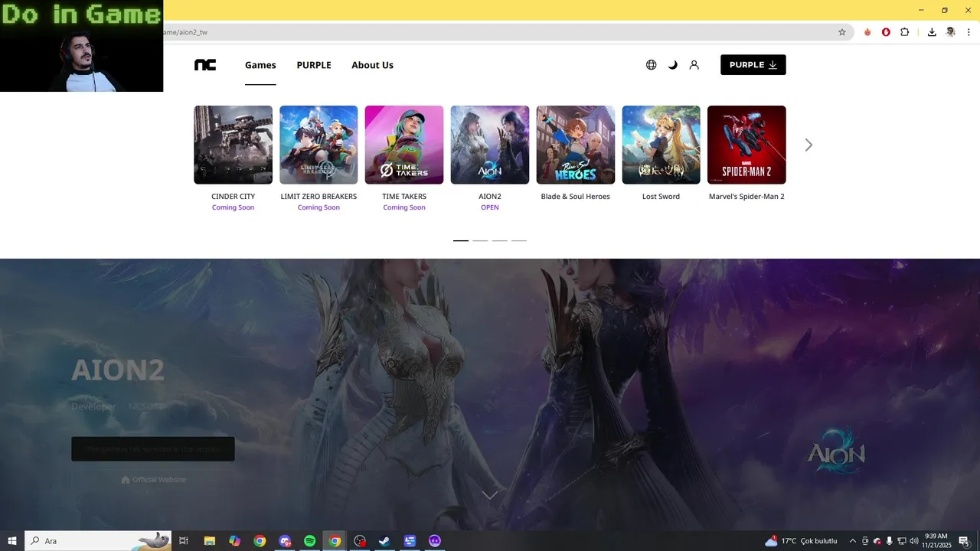Select the CINDER CITY game thumbnail

(x=233, y=145)
